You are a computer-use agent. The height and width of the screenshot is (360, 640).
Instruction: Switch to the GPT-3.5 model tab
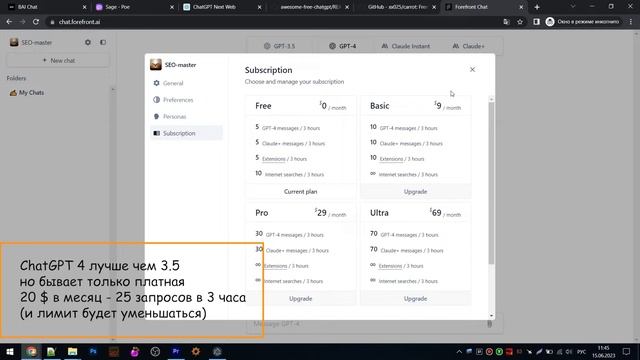pos(279,46)
